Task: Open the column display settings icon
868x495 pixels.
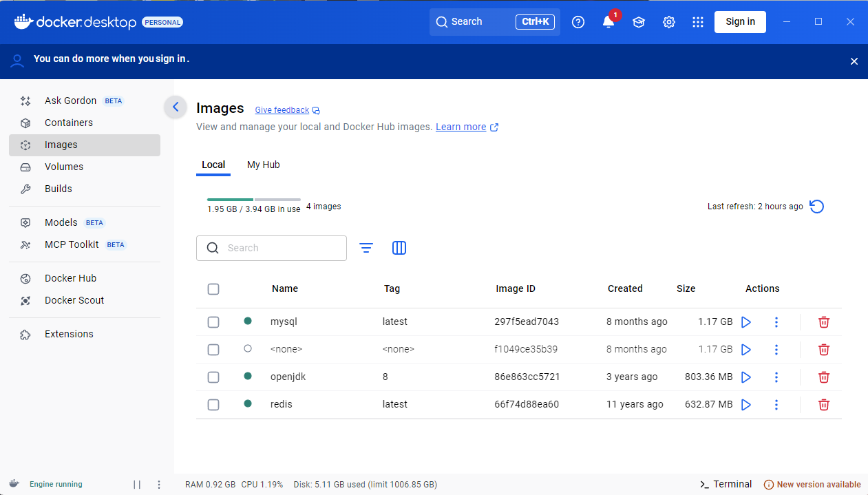Action: (399, 248)
